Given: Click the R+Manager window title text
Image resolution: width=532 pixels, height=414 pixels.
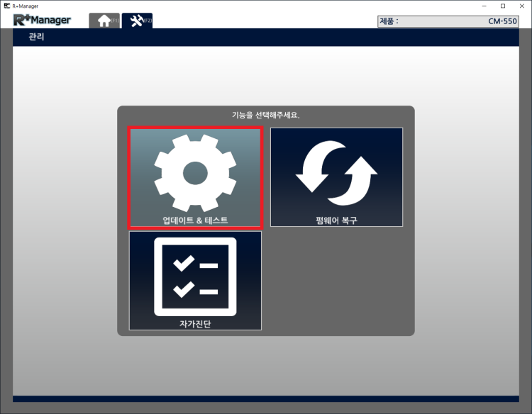Looking at the screenshot, I should 26,6.
